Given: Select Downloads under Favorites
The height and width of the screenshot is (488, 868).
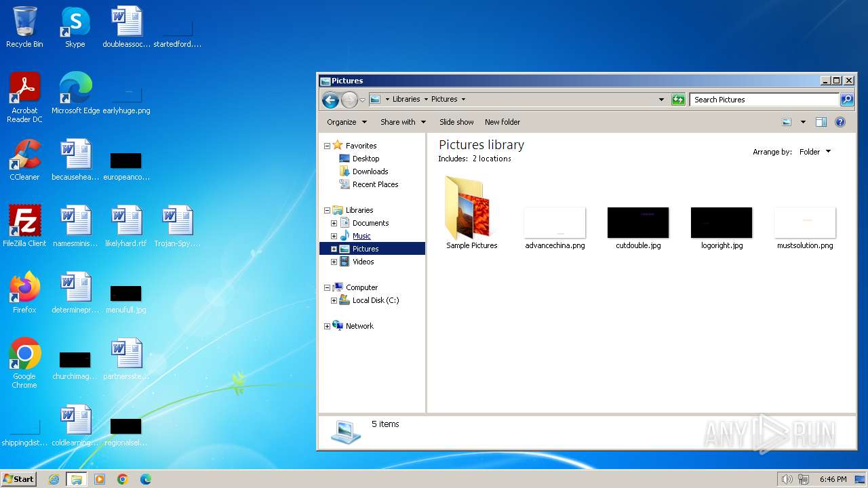Looking at the screenshot, I should click(370, 171).
